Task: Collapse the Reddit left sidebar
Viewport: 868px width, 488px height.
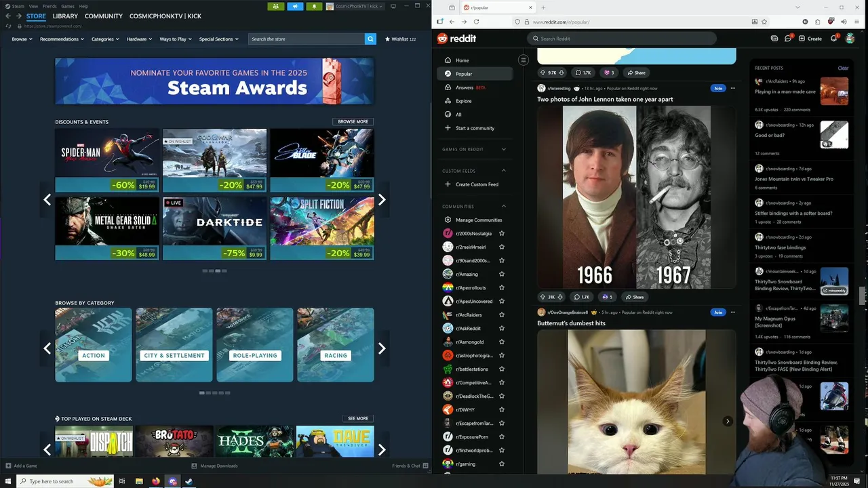Action: (x=523, y=60)
